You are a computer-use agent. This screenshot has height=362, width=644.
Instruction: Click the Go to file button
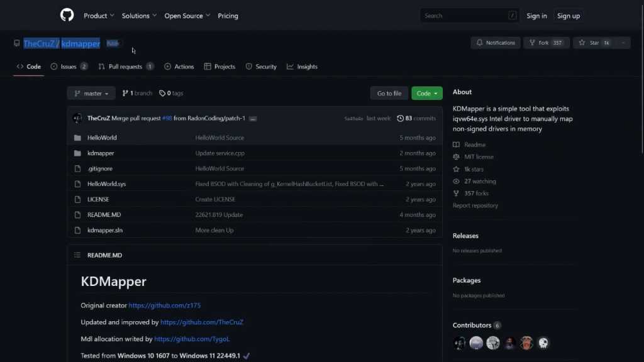389,93
